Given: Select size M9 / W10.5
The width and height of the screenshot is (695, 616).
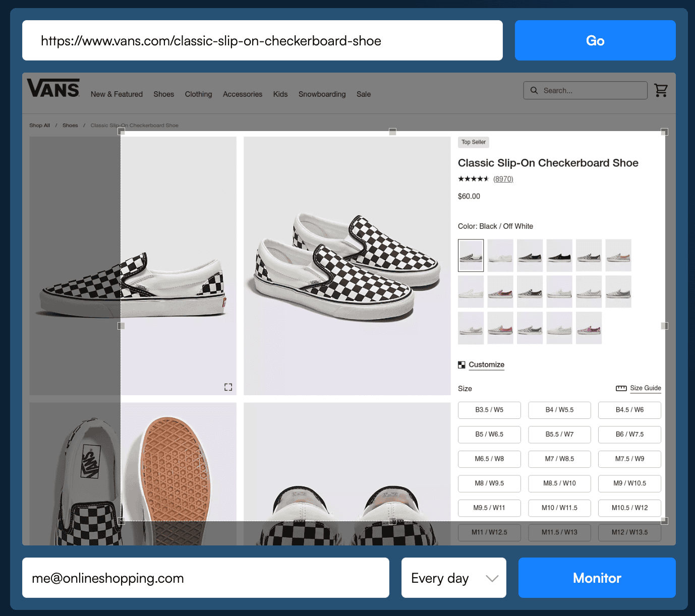Looking at the screenshot, I should click(x=629, y=483).
